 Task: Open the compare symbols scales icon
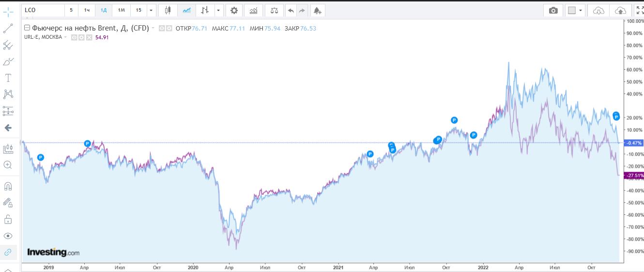[275, 10]
